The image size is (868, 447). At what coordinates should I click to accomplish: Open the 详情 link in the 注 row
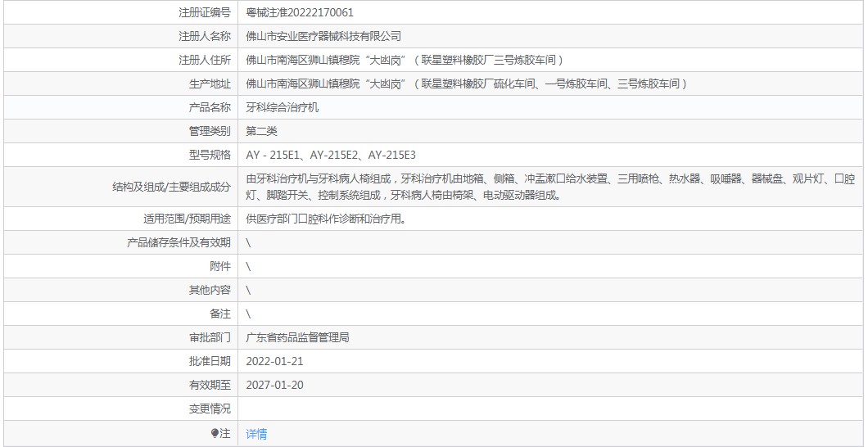[x=256, y=434]
